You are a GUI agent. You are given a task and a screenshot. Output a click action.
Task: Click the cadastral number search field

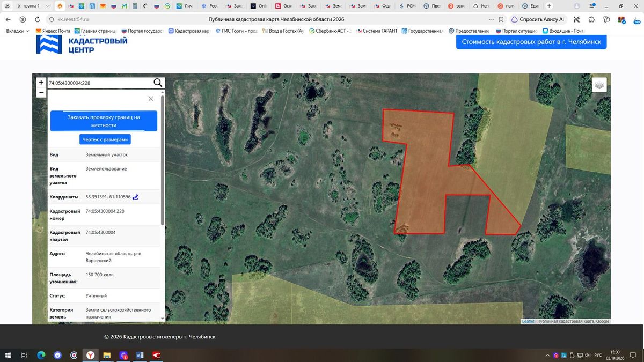pyautogui.click(x=99, y=83)
